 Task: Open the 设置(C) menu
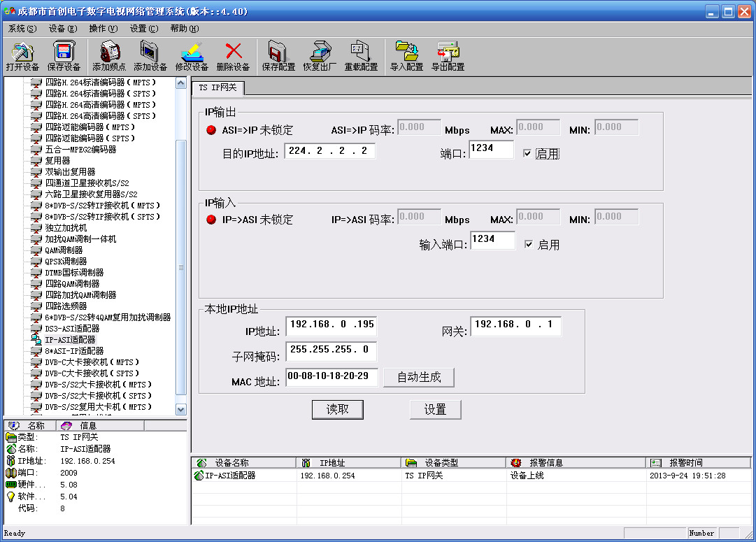(143, 29)
